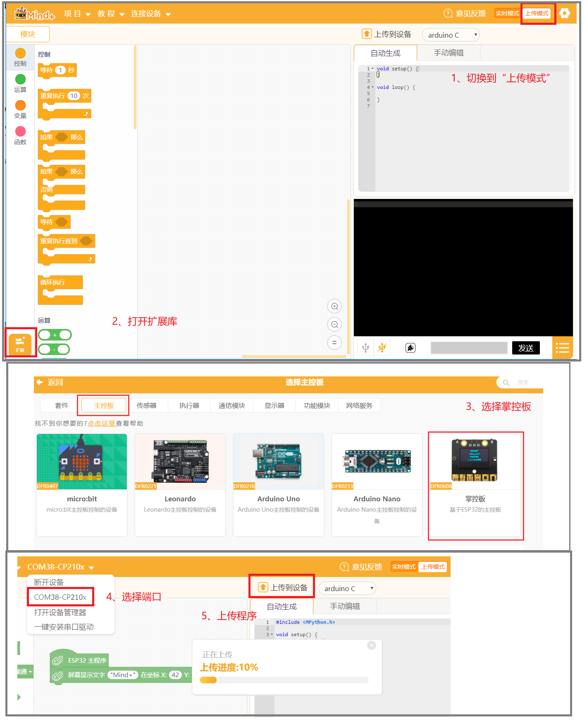
Task: Click the upload arrow icon in bottom 上传到设备
Action: (263, 587)
